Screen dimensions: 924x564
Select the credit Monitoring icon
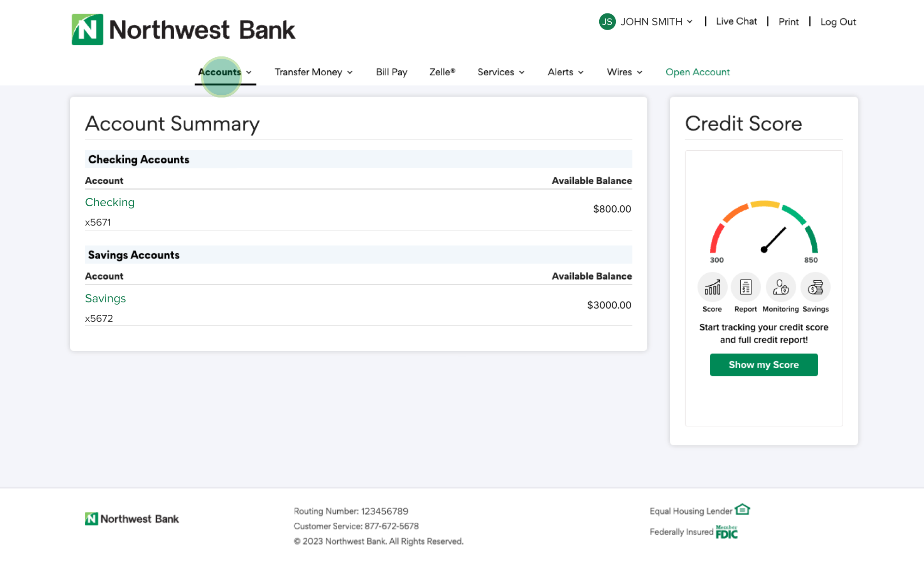coord(780,288)
